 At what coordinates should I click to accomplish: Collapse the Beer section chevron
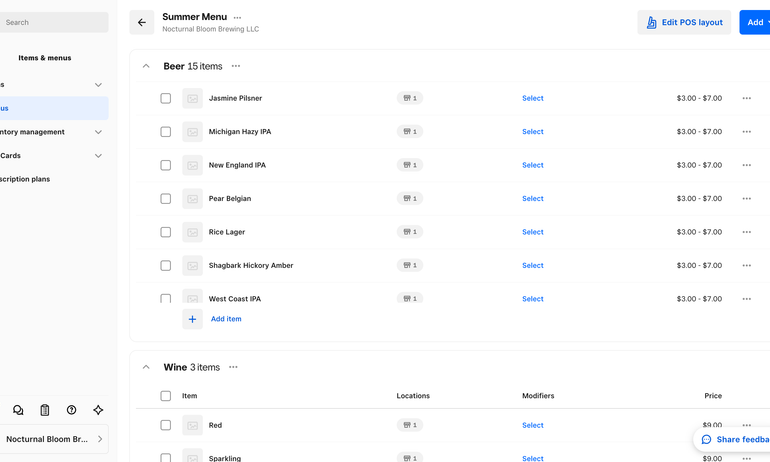pyautogui.click(x=146, y=66)
